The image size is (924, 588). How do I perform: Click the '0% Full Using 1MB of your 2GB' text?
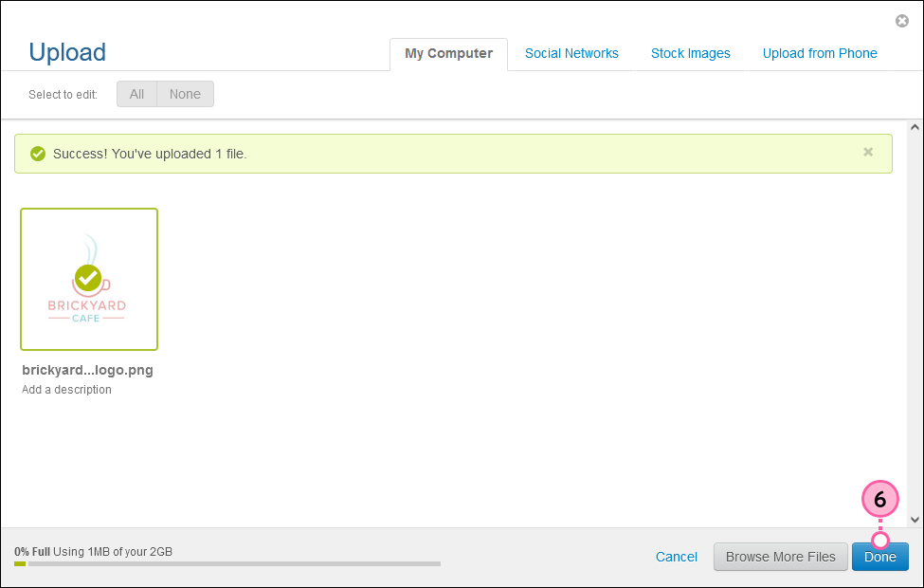pyautogui.click(x=93, y=552)
